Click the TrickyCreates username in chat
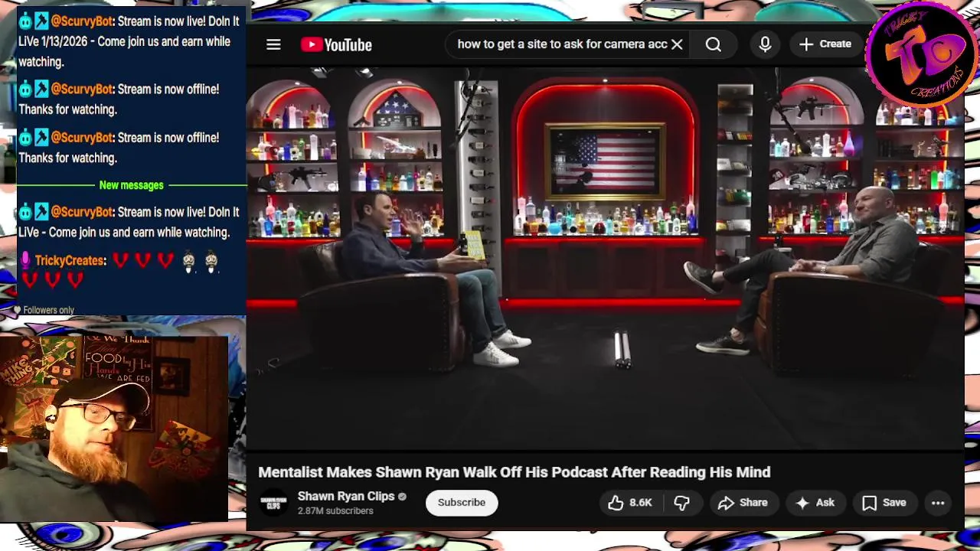The width and height of the screenshot is (980, 551). pyautogui.click(x=70, y=261)
